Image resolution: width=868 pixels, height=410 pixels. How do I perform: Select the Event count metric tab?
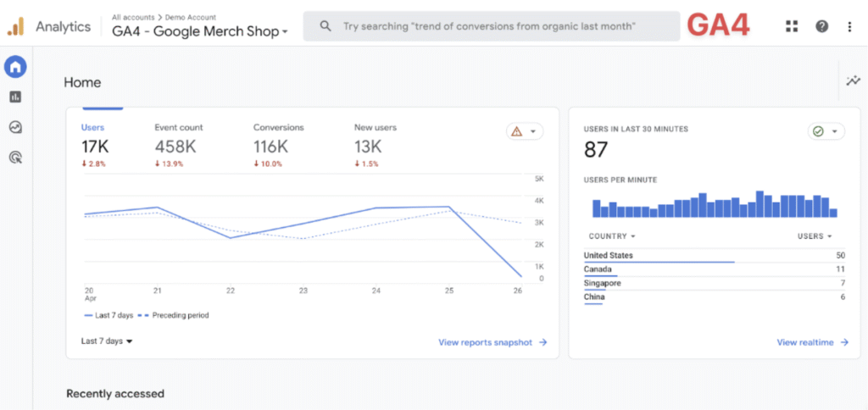pyautogui.click(x=178, y=138)
